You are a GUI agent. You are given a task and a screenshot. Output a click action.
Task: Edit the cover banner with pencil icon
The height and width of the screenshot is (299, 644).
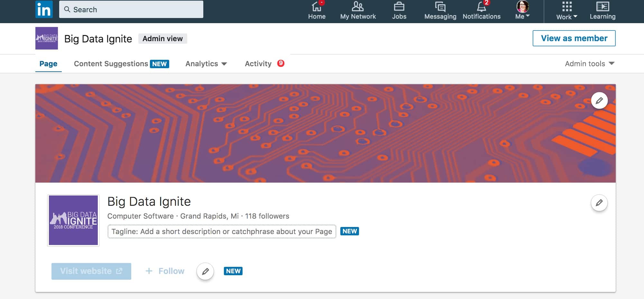[599, 101]
